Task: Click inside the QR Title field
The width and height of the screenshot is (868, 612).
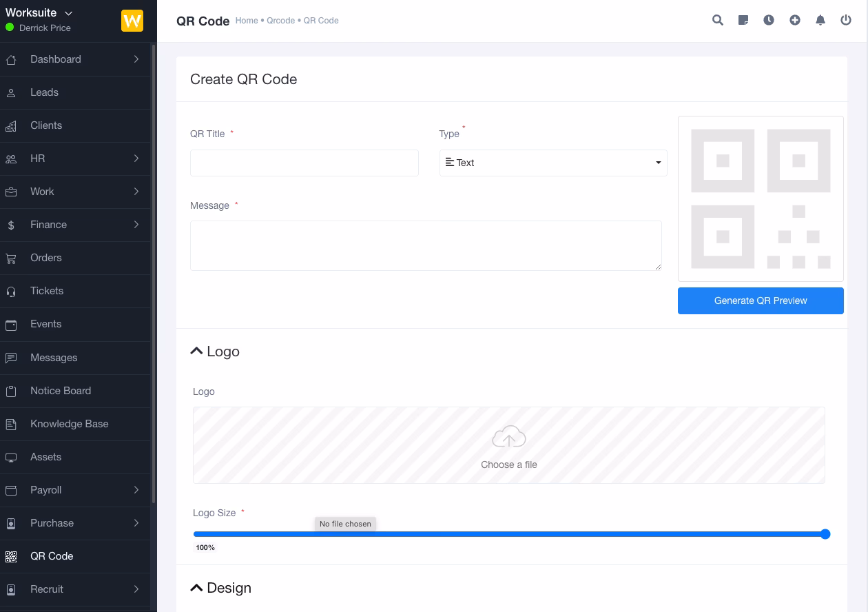Action: click(x=304, y=163)
